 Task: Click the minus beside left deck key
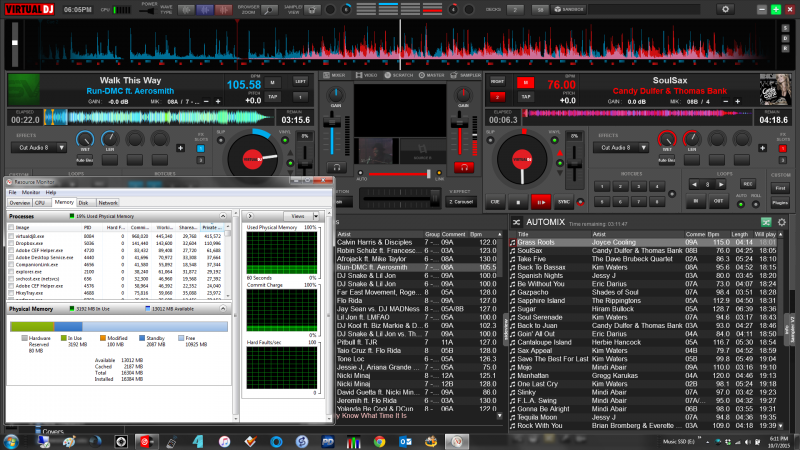206,102
